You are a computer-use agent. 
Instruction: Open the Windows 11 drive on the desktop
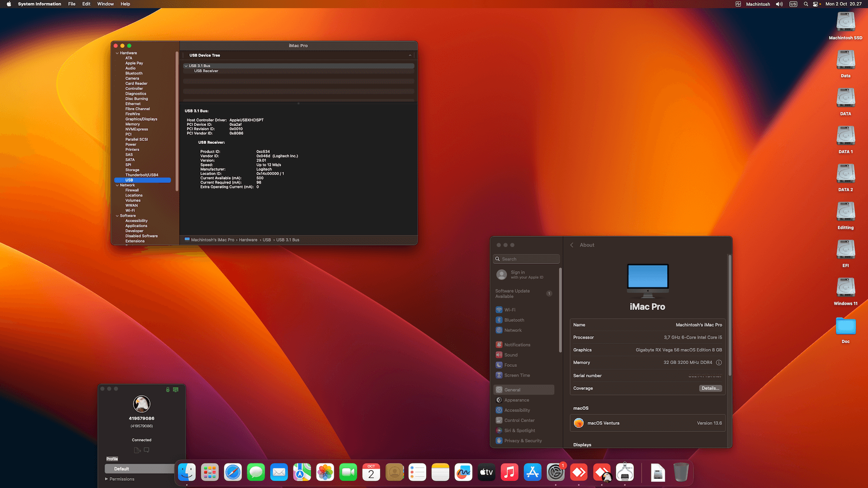click(845, 288)
